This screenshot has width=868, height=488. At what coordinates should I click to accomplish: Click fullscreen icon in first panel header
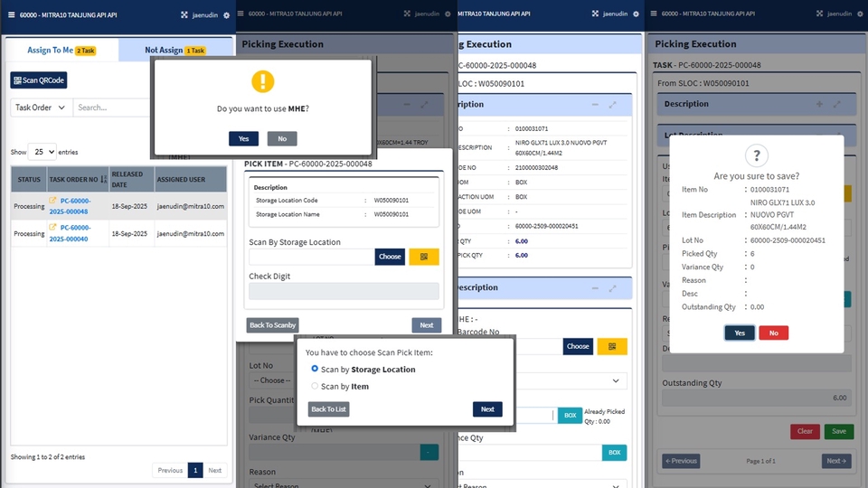pyautogui.click(x=184, y=15)
